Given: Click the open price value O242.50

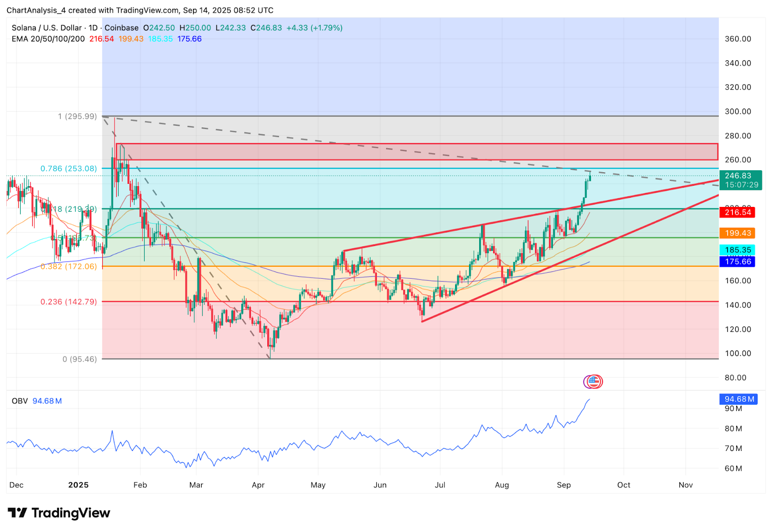Looking at the screenshot, I should [159, 28].
